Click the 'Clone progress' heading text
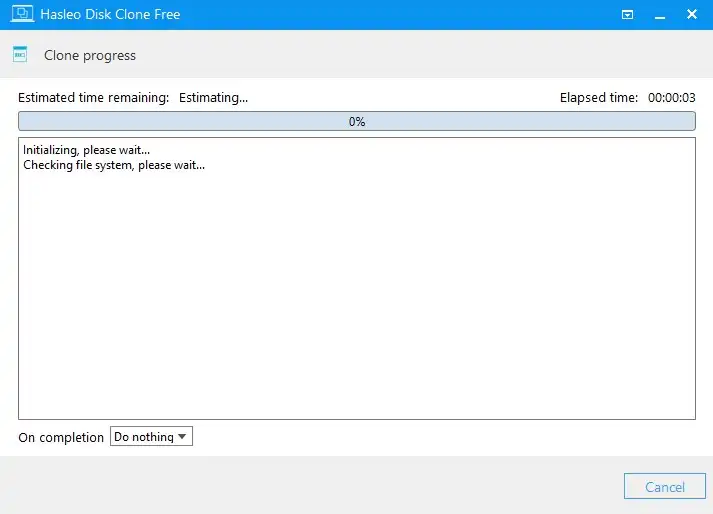This screenshot has height=514, width=713. coord(90,55)
